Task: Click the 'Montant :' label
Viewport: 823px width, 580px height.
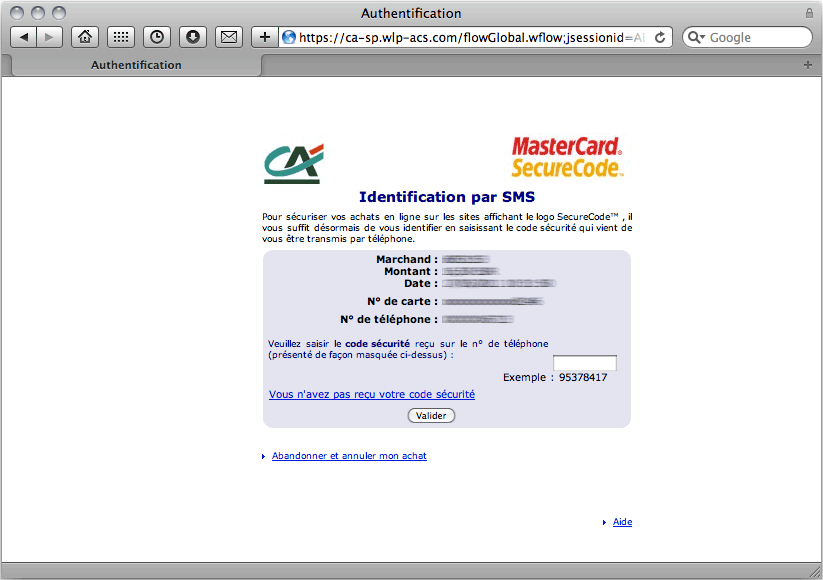Action: click(411, 271)
